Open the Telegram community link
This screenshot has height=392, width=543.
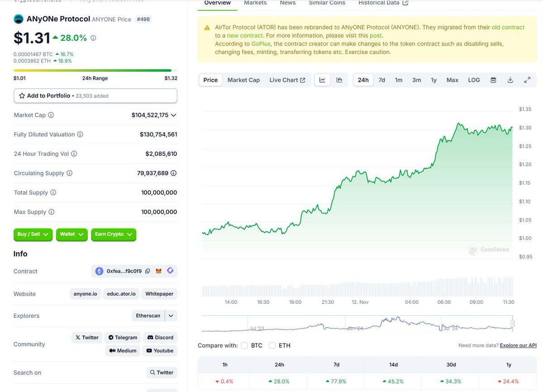pos(123,338)
